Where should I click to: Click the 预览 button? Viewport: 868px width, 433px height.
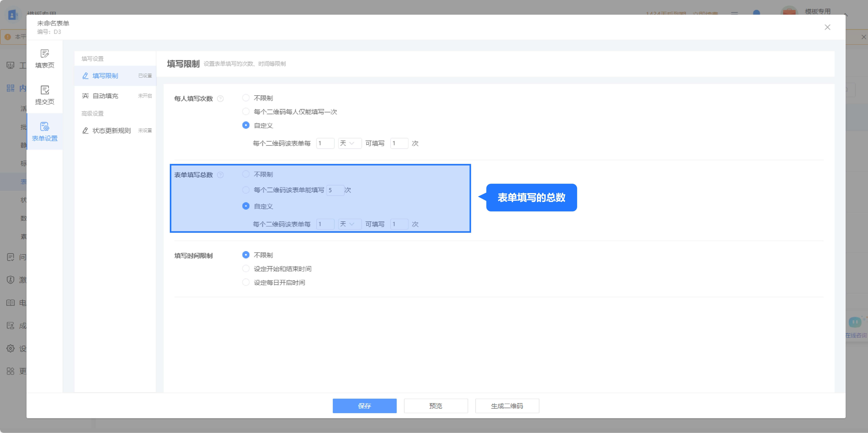tap(436, 406)
